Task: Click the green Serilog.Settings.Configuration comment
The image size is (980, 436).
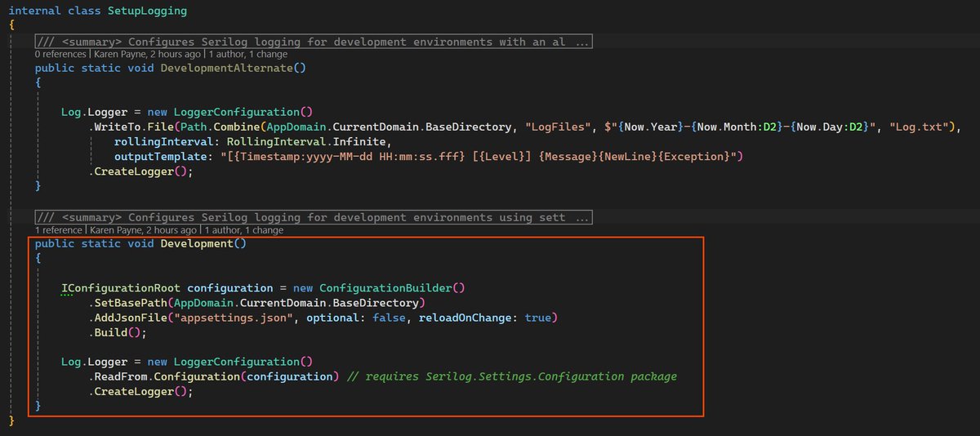Action: [x=512, y=376]
